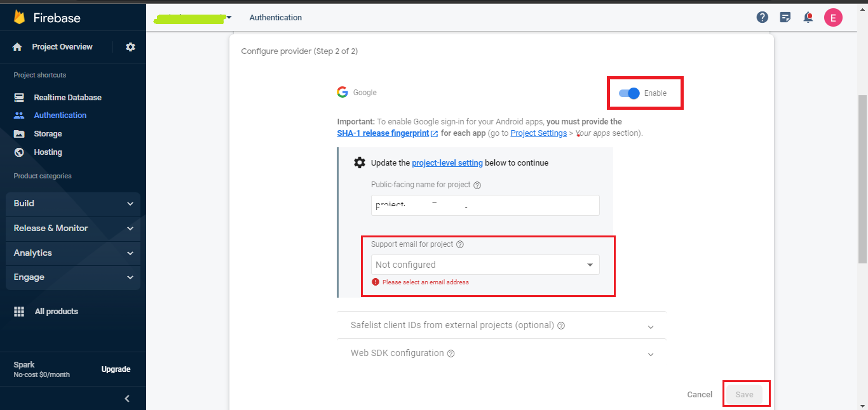This screenshot has width=868, height=410.
Task: Open the help question mark icon
Action: pyautogui.click(x=763, y=18)
